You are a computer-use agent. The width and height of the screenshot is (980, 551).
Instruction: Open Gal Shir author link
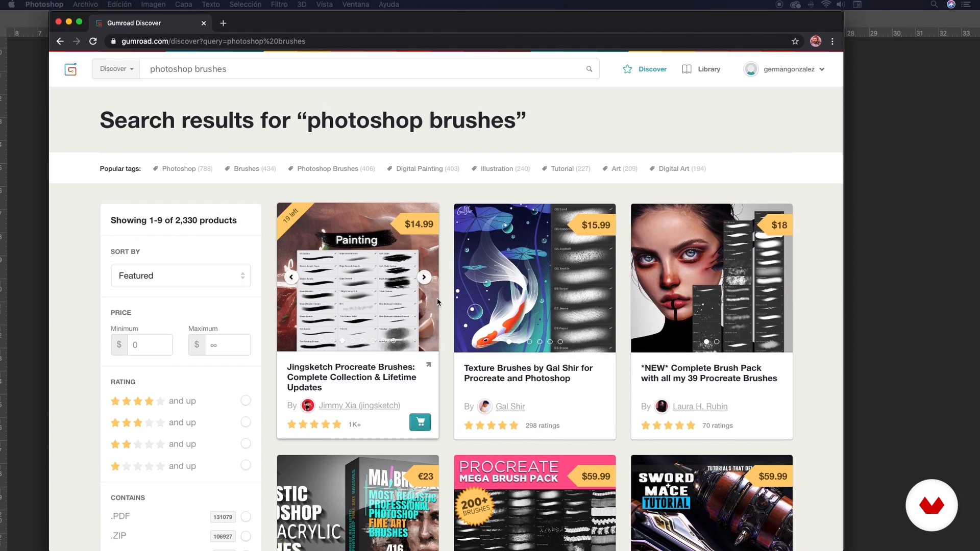point(510,407)
